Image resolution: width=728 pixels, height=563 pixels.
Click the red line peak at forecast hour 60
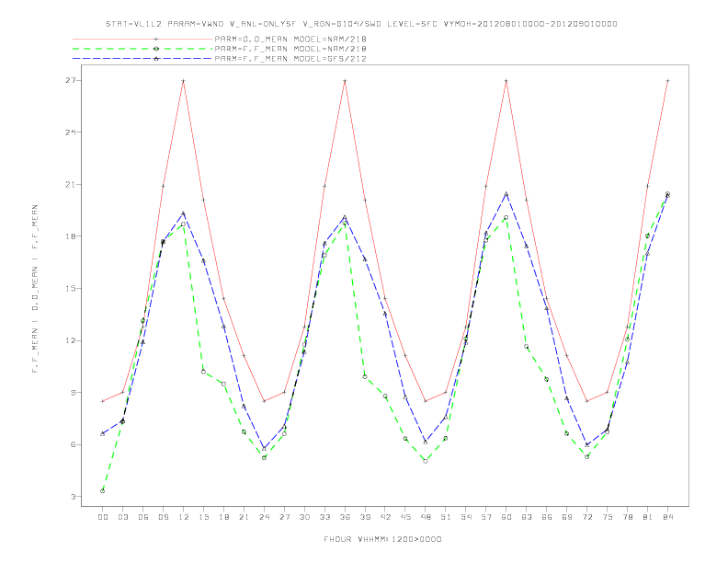pos(506,81)
